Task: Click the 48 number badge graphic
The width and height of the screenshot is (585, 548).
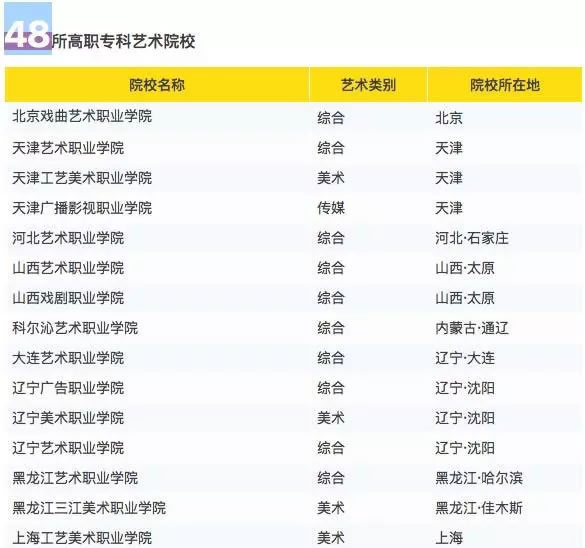Action: (x=28, y=29)
